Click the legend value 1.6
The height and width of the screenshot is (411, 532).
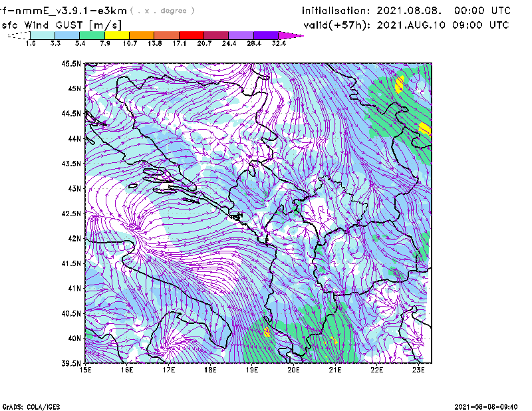coord(31,43)
